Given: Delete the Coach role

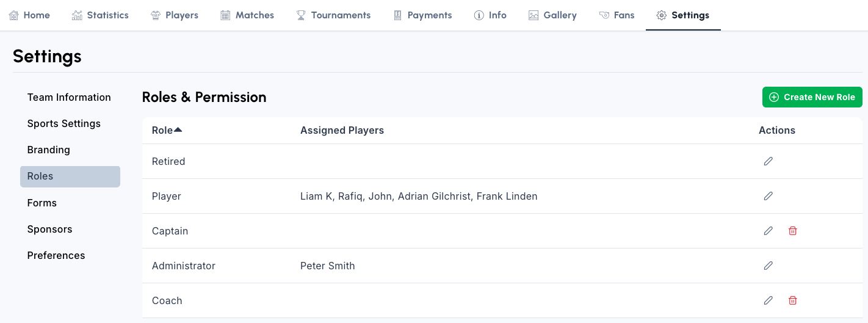Looking at the screenshot, I should point(792,300).
